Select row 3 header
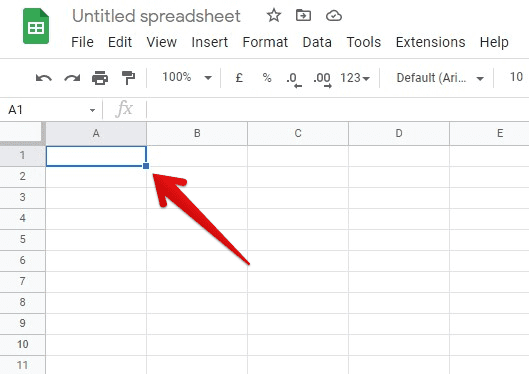This screenshot has height=374, width=529. [22, 197]
